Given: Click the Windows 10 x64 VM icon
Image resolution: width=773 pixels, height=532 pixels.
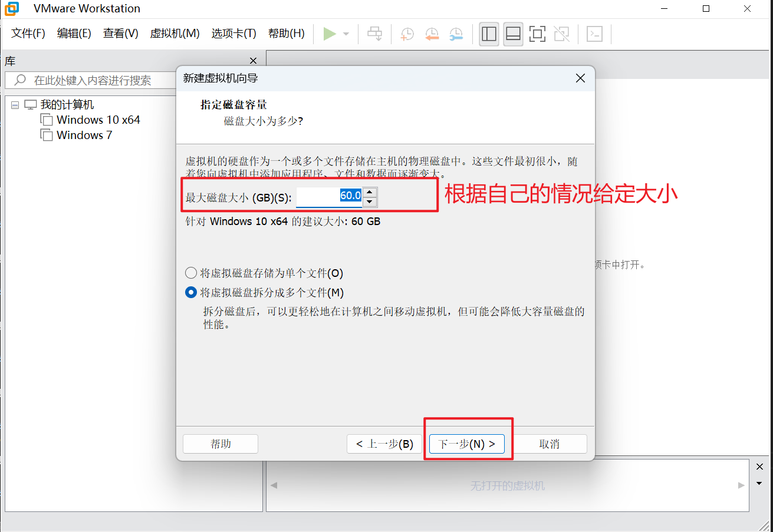Looking at the screenshot, I should (x=46, y=120).
